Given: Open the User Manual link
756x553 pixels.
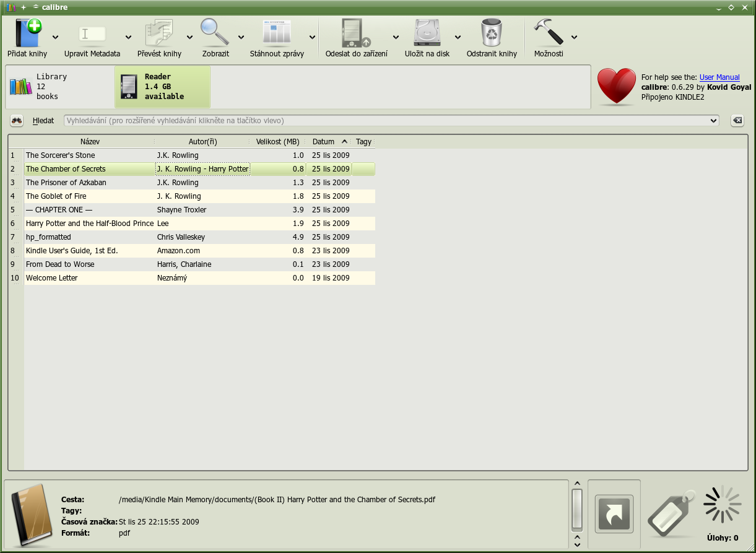Looking at the screenshot, I should pyautogui.click(x=719, y=77).
